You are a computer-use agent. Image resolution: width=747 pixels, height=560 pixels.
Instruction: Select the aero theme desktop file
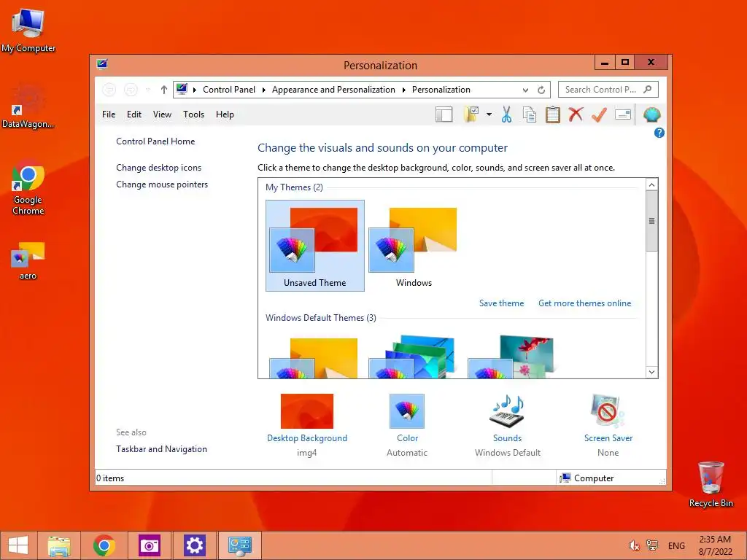tap(28, 260)
